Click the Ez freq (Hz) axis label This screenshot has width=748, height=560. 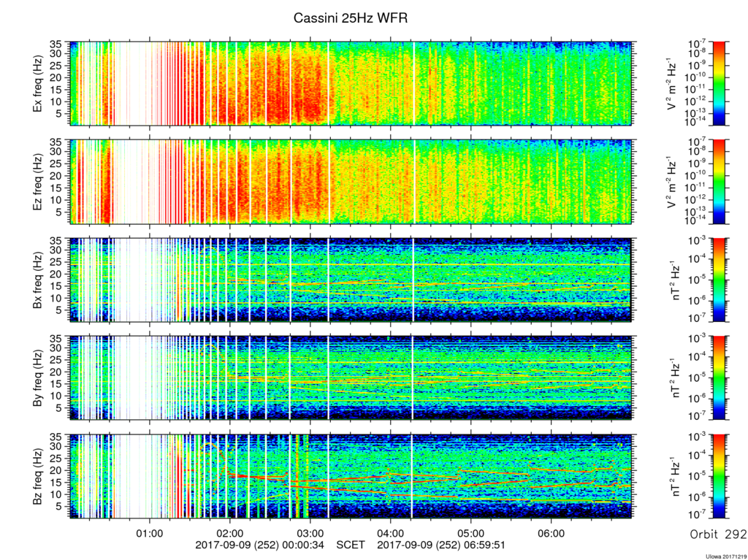coord(38,182)
